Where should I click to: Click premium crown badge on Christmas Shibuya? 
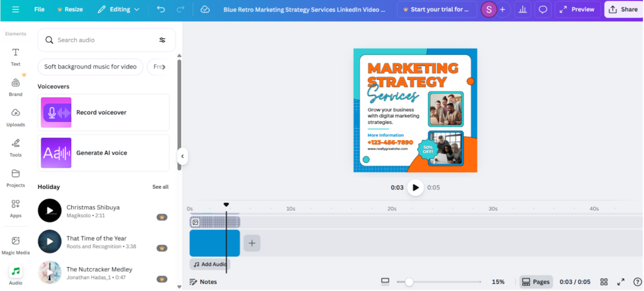tap(162, 217)
